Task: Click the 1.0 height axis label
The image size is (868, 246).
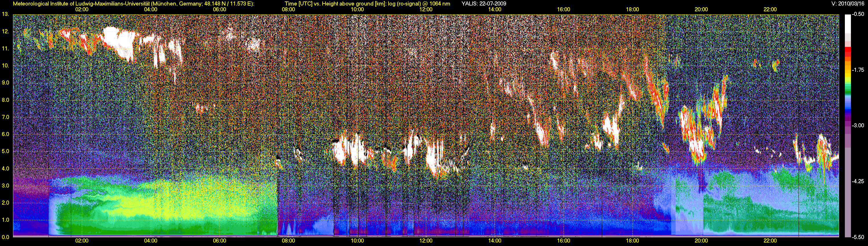Action: pyautogui.click(x=5, y=220)
